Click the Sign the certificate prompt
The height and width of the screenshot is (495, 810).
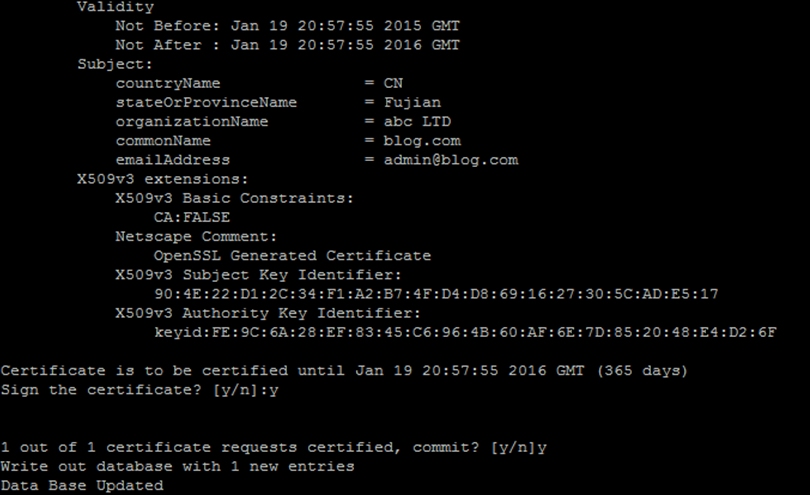139,390
